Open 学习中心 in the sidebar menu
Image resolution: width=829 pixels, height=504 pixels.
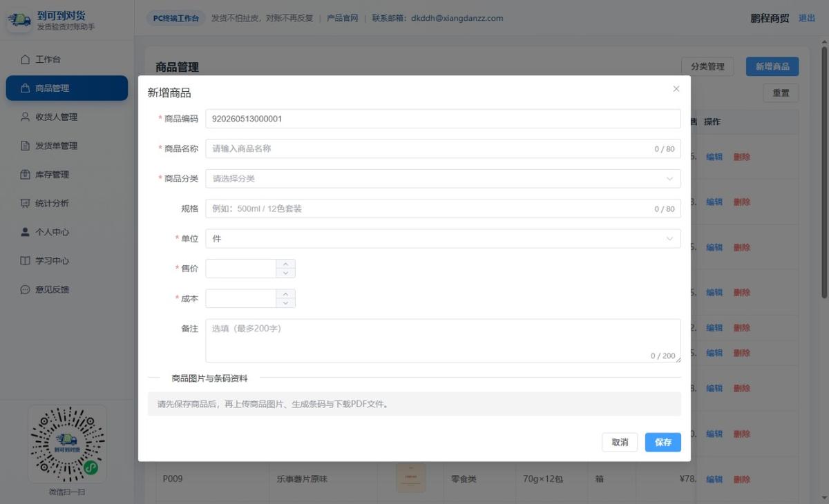[67, 261]
